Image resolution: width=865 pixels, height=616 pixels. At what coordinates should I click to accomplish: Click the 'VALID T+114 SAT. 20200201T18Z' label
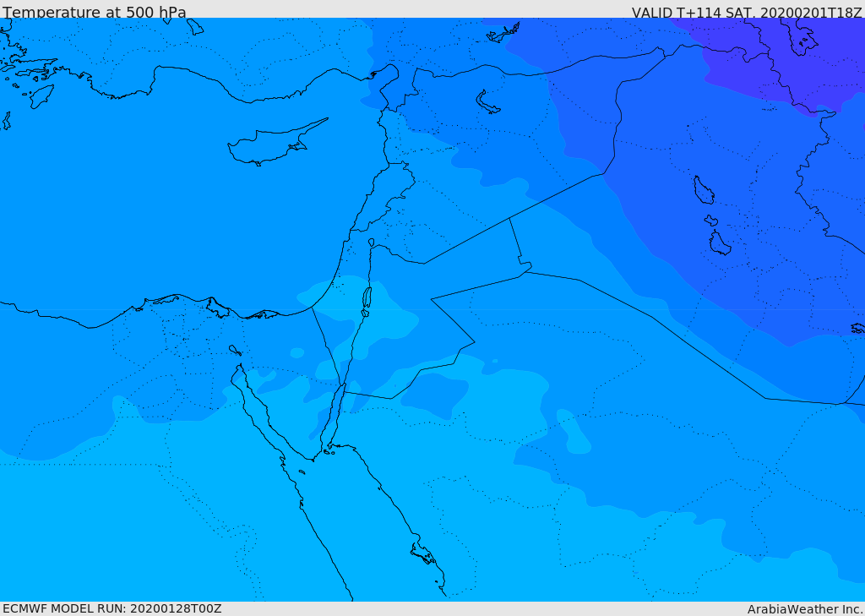point(747,12)
